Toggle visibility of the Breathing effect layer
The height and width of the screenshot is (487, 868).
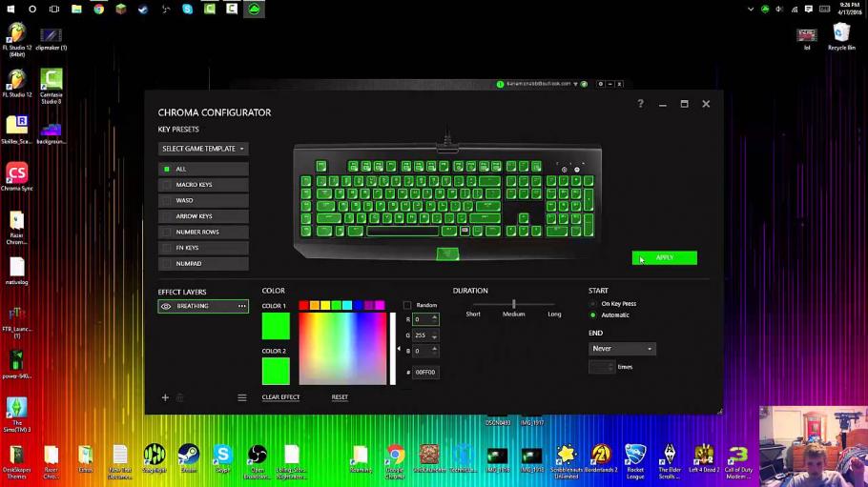pos(166,307)
